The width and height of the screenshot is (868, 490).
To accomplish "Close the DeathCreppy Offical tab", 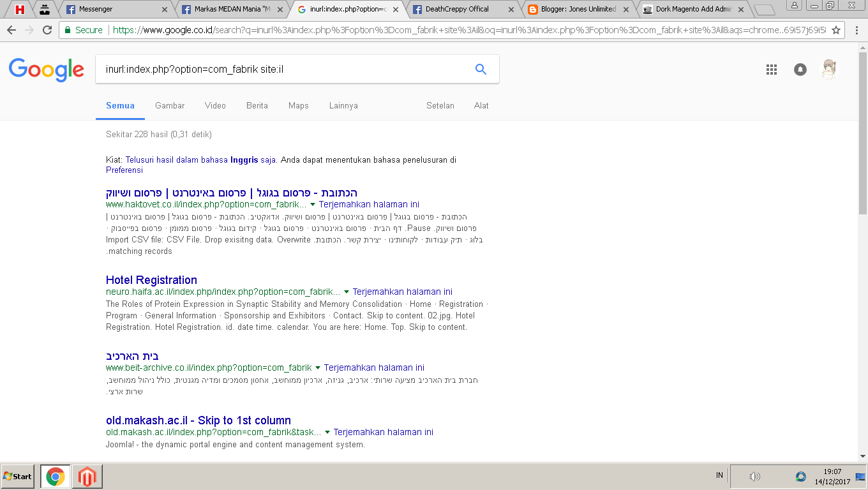I will point(511,10).
